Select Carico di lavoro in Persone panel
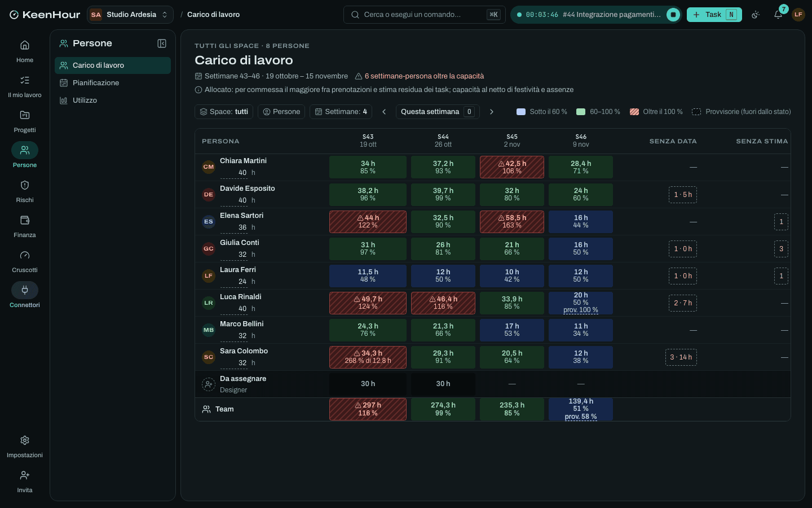Viewport: 812px width, 508px height. (x=113, y=65)
